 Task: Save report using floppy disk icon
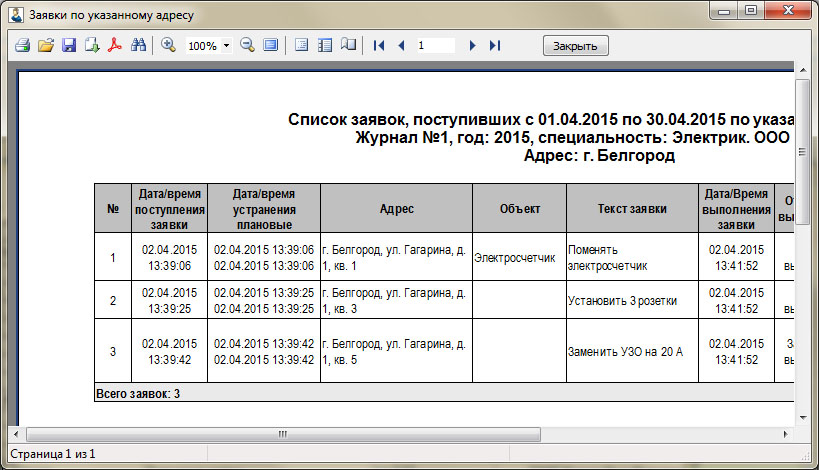point(69,45)
